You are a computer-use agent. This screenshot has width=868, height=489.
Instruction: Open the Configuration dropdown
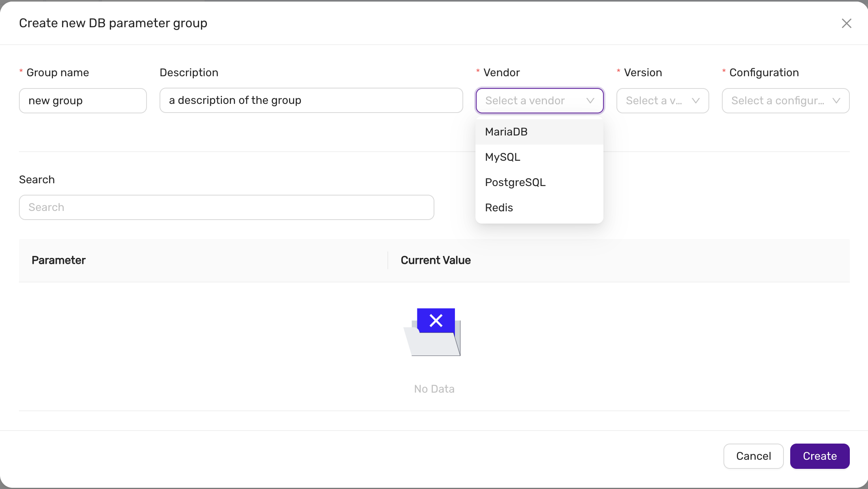pyautogui.click(x=785, y=101)
